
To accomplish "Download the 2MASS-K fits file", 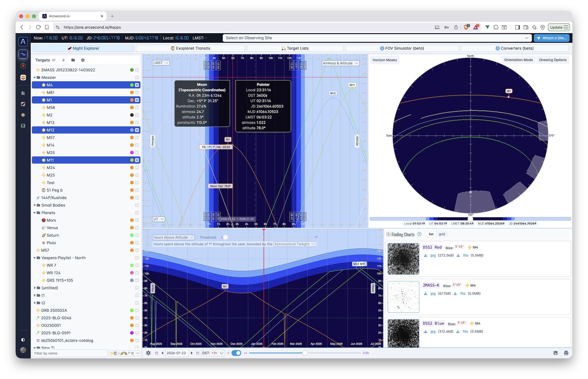I will [463, 294].
